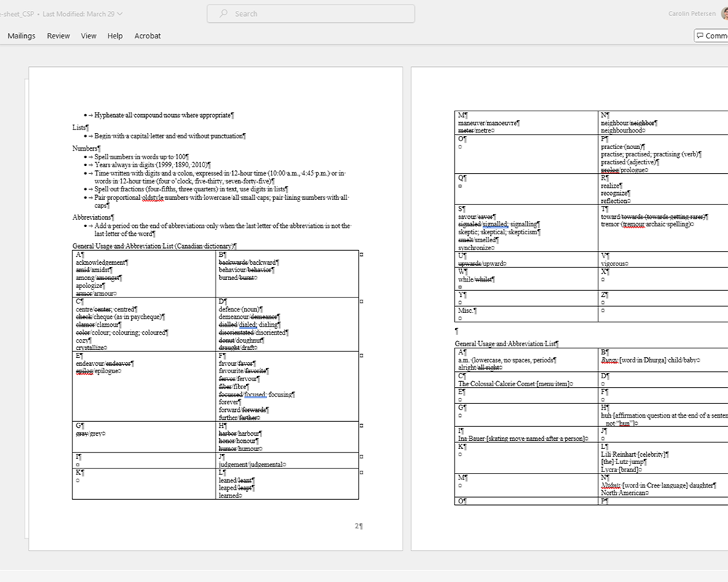This screenshot has height=582, width=728.
Task: Click 'favourite/favorite' entry
Action: coord(242,371)
